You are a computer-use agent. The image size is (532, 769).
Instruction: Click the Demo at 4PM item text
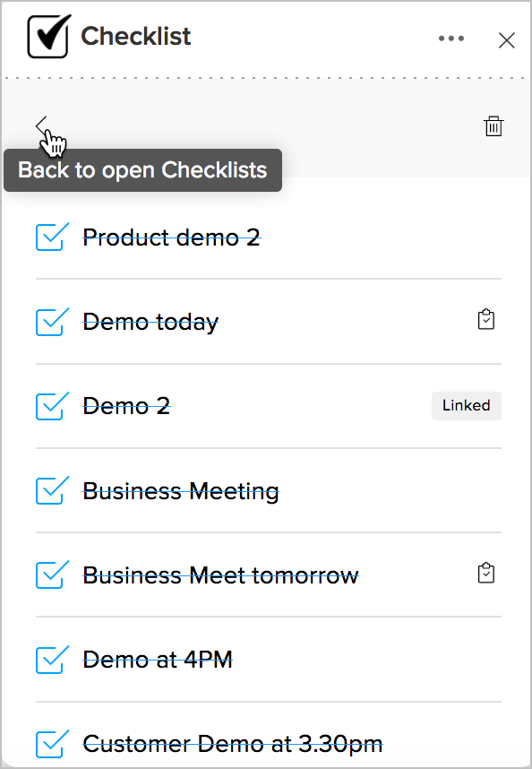[x=158, y=660]
